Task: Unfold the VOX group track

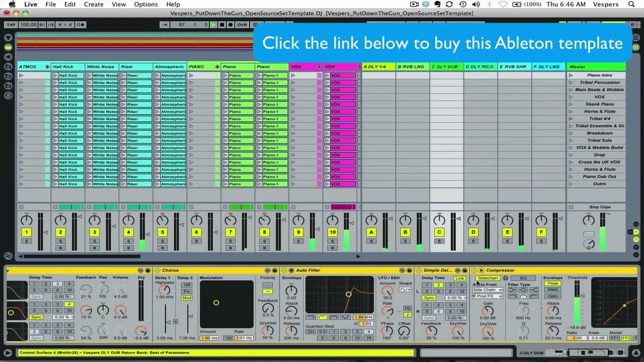Action: [x=319, y=66]
